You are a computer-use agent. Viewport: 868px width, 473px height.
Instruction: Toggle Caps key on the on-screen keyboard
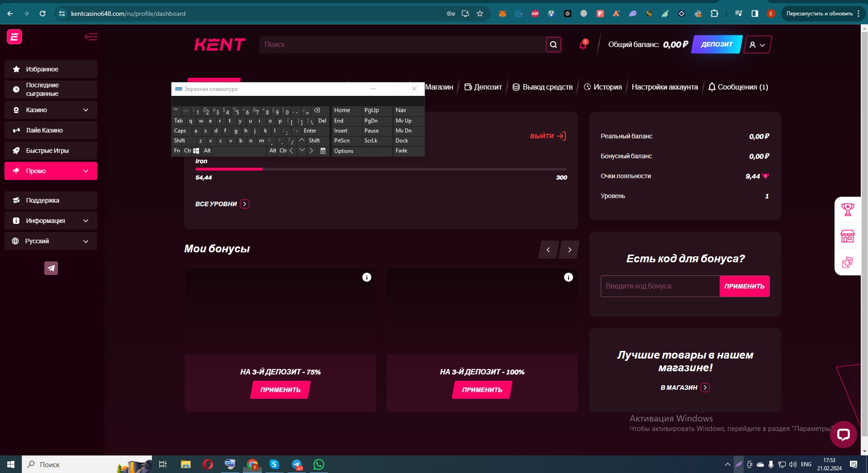coord(180,131)
